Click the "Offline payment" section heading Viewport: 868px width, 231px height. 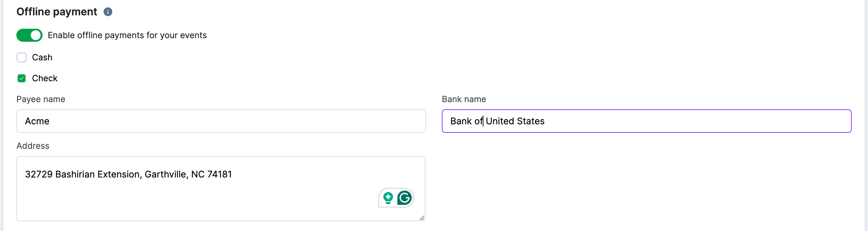click(x=57, y=12)
